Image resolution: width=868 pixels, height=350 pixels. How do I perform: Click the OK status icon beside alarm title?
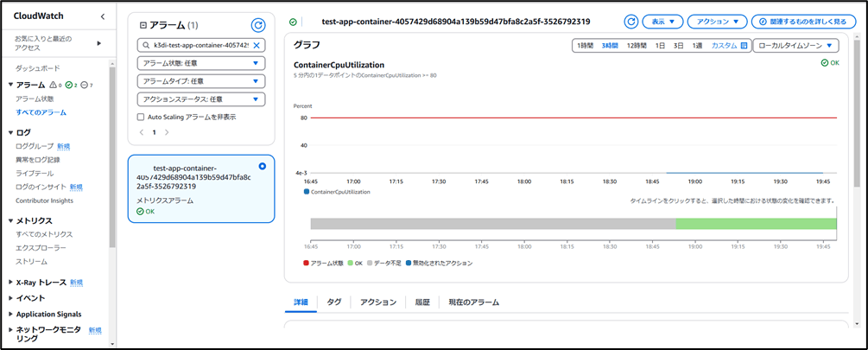(x=293, y=22)
